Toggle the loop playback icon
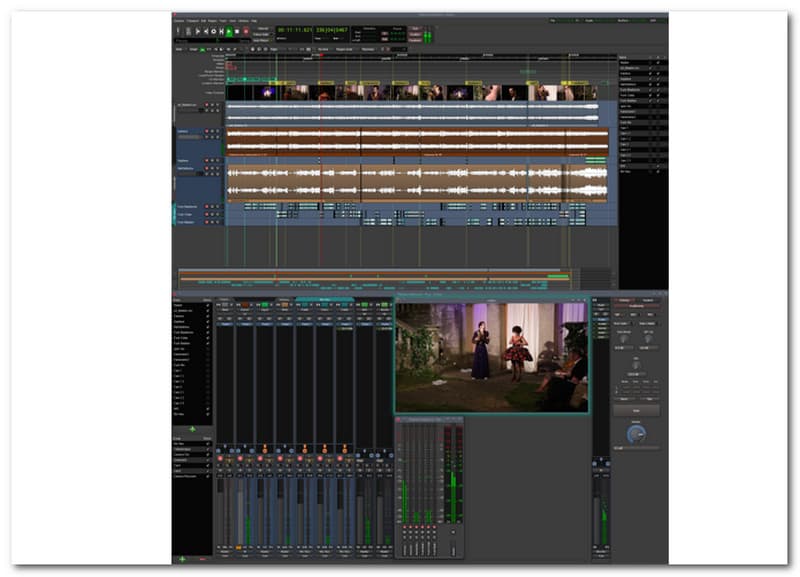 (x=213, y=32)
